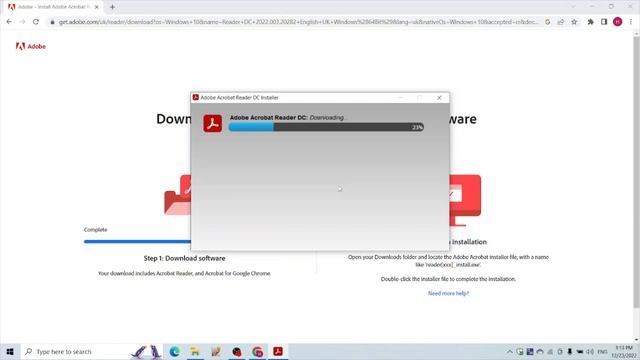
Task: Share this page using the share icon
Action: click(x=561, y=22)
